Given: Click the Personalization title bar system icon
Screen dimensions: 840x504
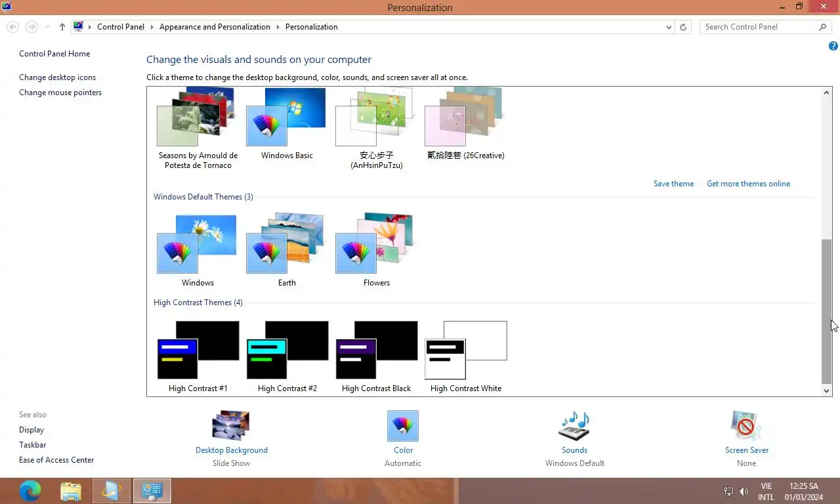Looking at the screenshot, I should pyautogui.click(x=6, y=7).
